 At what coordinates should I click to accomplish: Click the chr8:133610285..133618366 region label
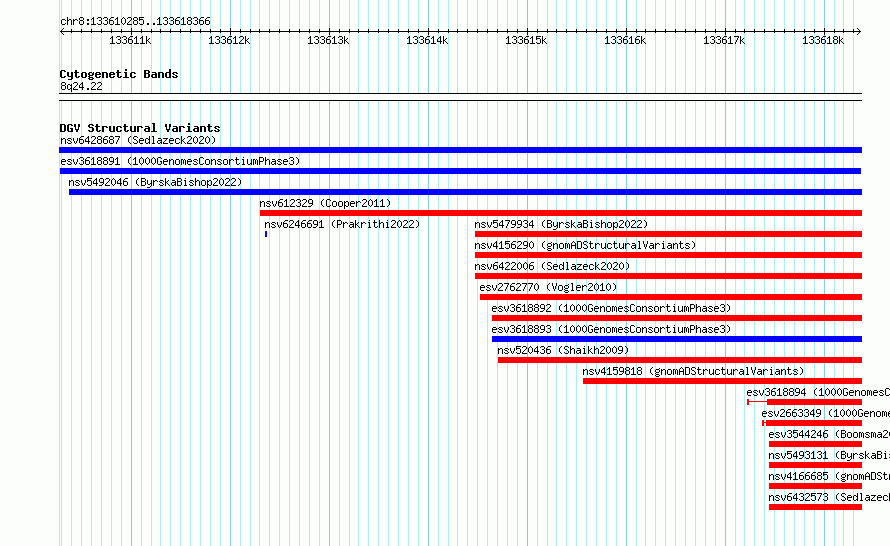135,22
